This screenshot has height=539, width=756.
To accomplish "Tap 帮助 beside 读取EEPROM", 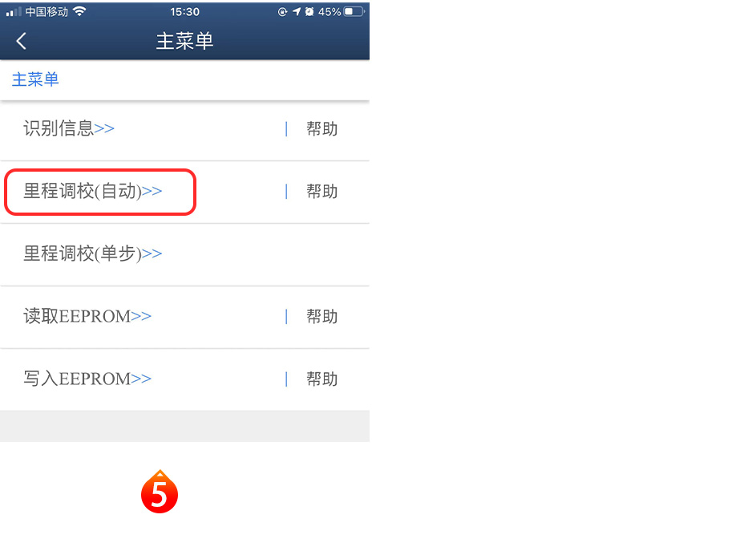I will pyautogui.click(x=322, y=317).
